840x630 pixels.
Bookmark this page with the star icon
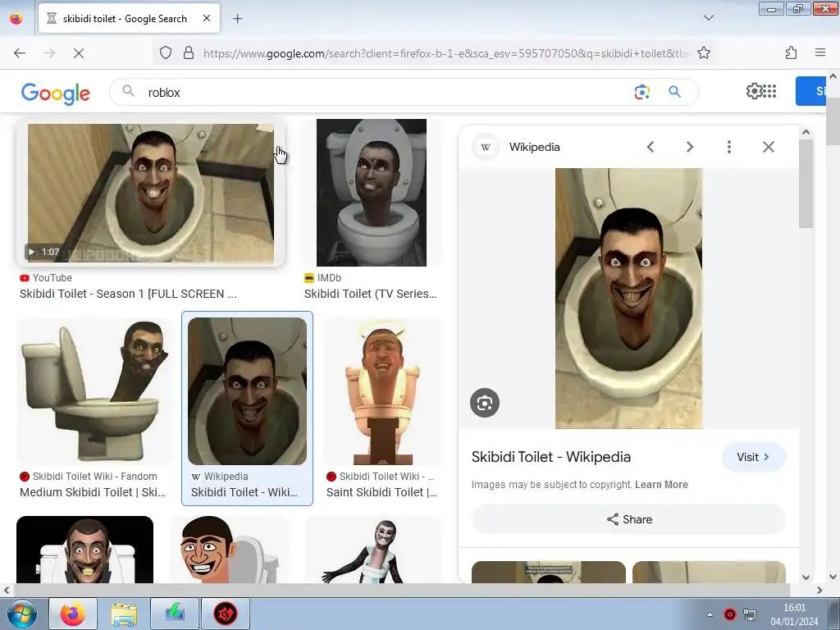[703, 52]
